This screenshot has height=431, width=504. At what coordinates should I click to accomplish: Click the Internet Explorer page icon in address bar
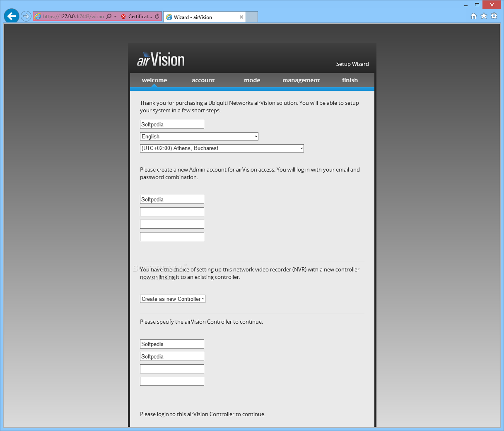[38, 17]
